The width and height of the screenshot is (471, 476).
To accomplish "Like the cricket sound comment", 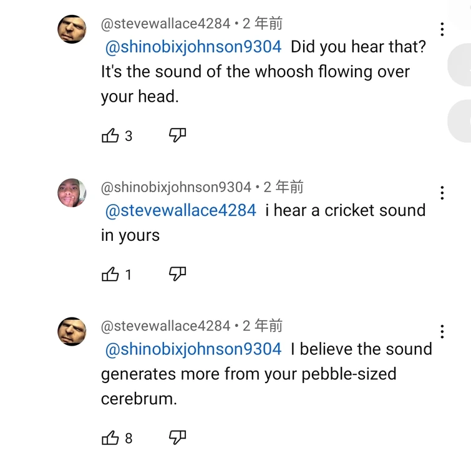I will point(110,274).
